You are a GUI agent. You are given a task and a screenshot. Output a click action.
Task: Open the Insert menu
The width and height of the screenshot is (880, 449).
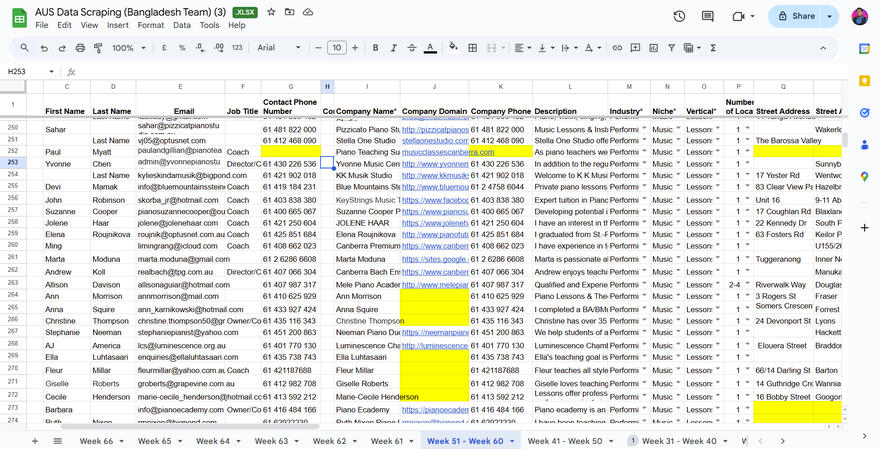[x=118, y=25]
